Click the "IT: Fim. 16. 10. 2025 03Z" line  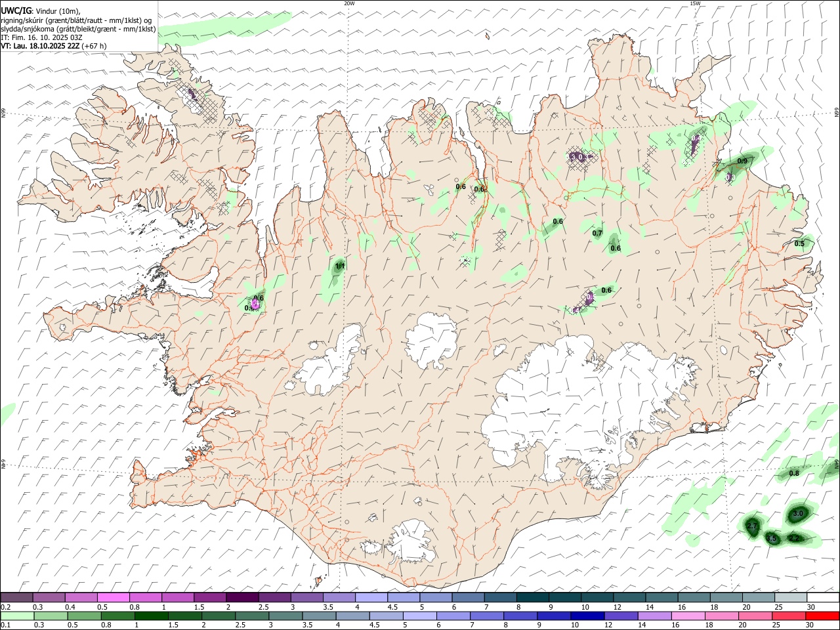tap(42, 37)
